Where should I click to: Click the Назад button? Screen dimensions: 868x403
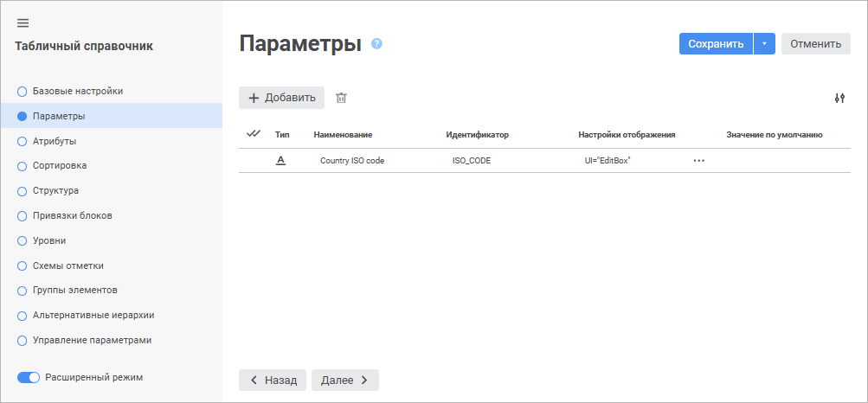[x=273, y=381]
